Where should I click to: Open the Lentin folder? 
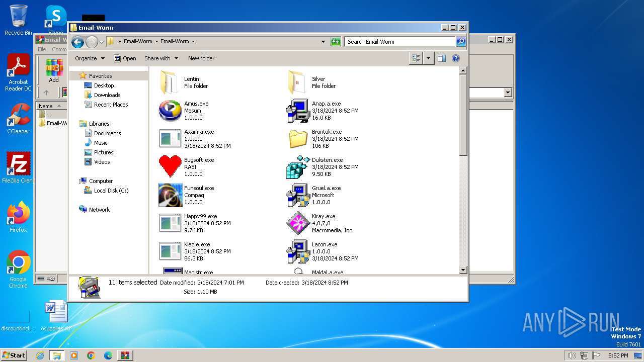pos(169,82)
